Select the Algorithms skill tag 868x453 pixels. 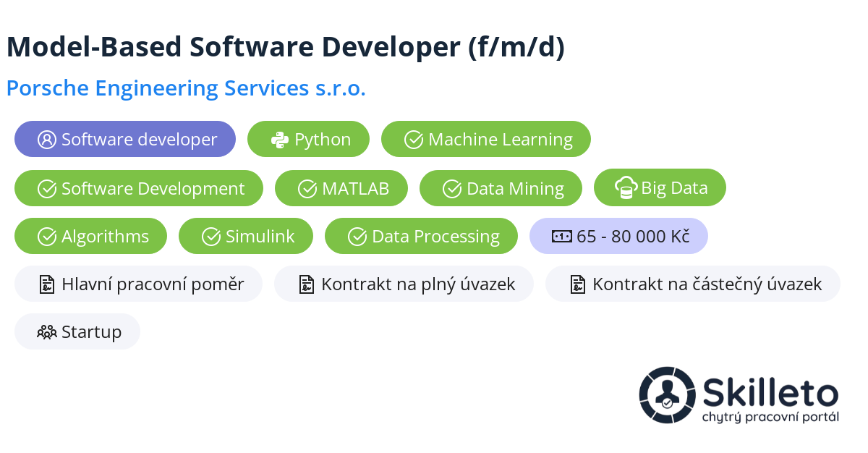pos(90,236)
